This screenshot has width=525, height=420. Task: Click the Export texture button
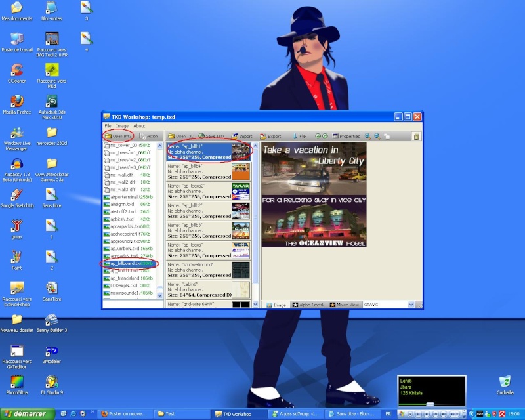(270, 136)
